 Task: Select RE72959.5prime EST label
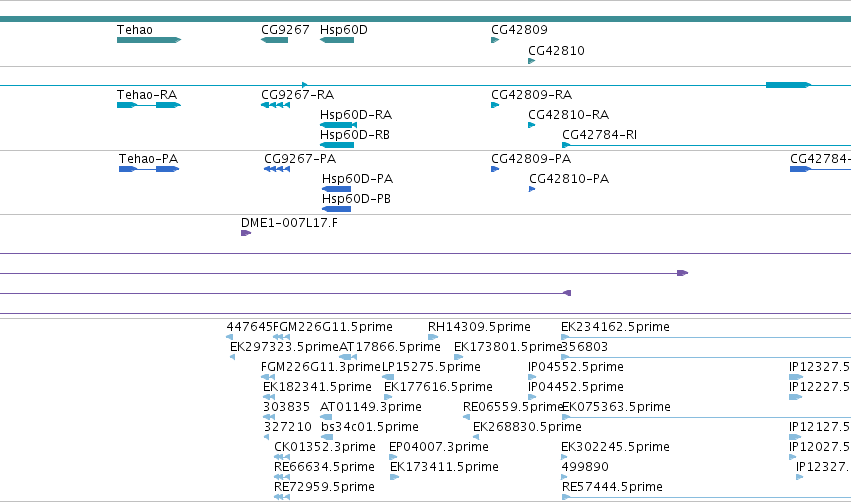coord(324,487)
